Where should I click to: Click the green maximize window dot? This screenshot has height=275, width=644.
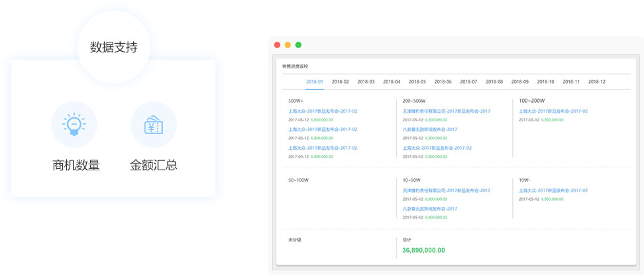(298, 45)
